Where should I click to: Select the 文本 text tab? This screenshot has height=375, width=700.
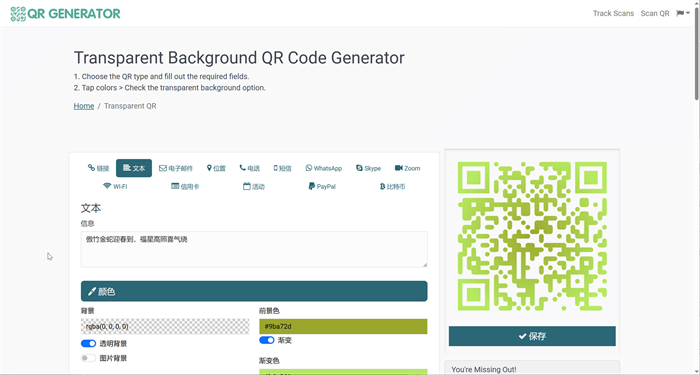point(134,168)
